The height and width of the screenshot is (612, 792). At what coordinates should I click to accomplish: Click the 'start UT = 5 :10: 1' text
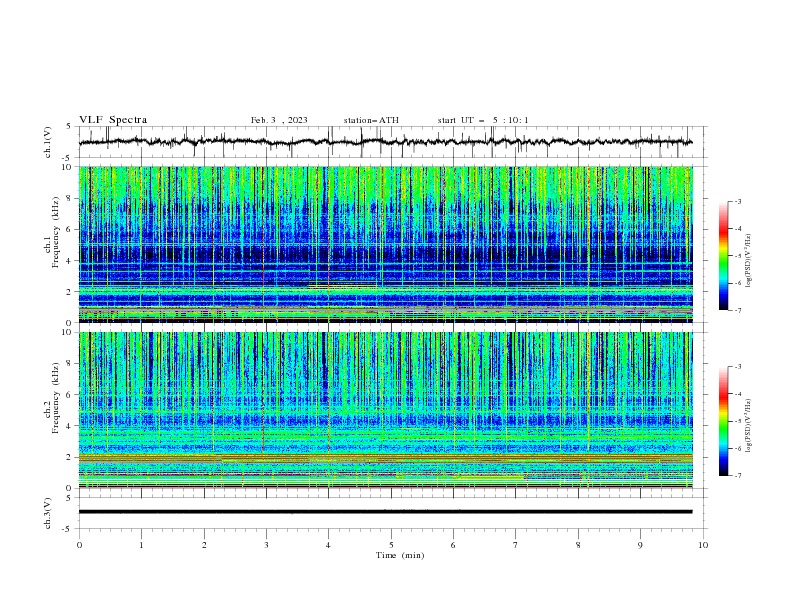click(x=483, y=120)
